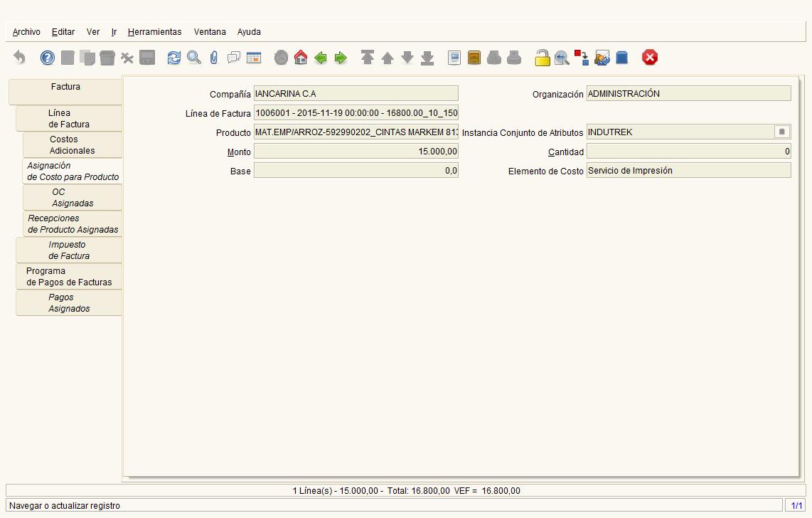812x518 pixels.
Task: Go to the Home menu house icon
Action: tap(300, 58)
